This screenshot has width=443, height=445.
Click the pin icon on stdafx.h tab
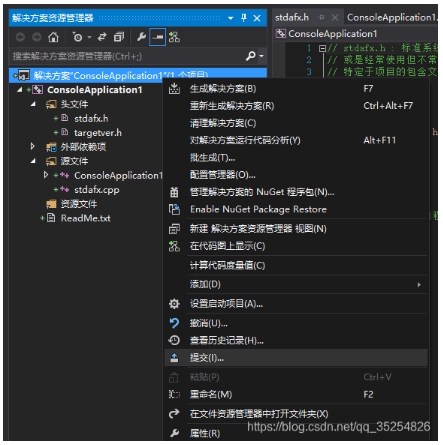click(321, 17)
